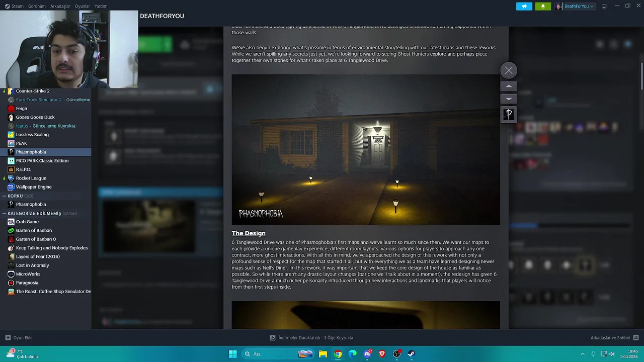Click Keep Talking and Nobody Explodes icon

pyautogui.click(x=11, y=248)
